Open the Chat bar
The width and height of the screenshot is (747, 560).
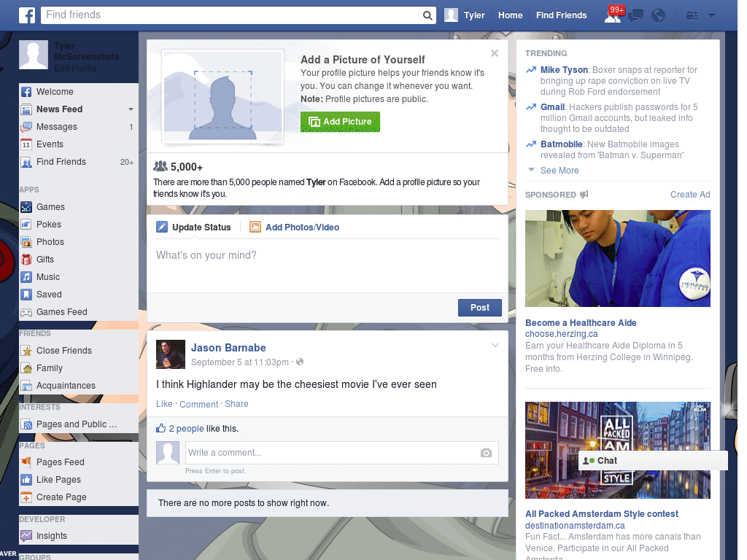653,461
